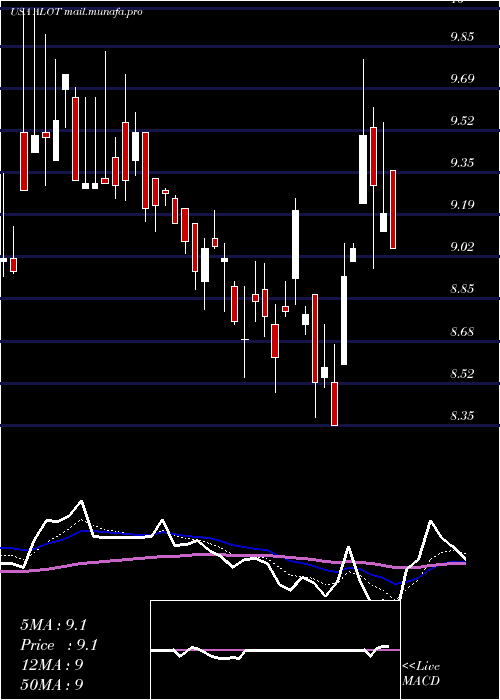Click the <<Live MACD label
This screenshot has height=700, width=500.
click(x=421, y=674)
